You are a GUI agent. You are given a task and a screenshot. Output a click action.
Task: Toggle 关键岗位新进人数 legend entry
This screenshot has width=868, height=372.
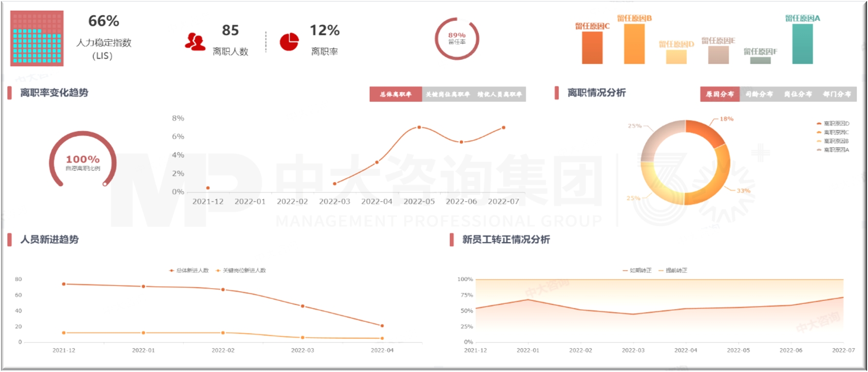coord(241,270)
